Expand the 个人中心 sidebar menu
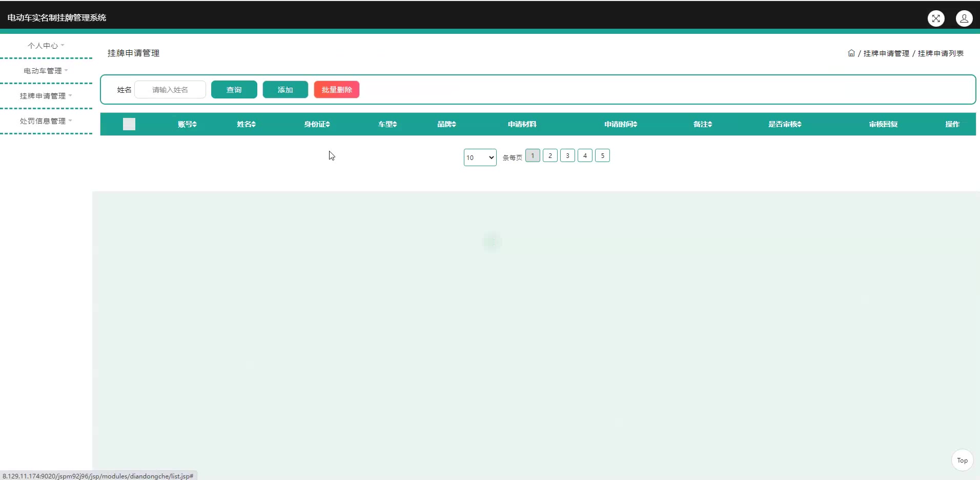The image size is (980, 480). (46, 46)
